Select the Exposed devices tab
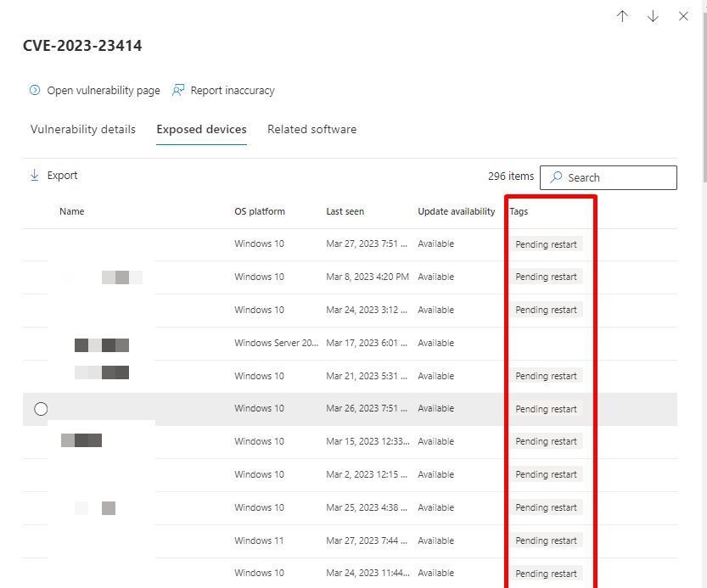This screenshot has height=588, width=707. tap(201, 130)
